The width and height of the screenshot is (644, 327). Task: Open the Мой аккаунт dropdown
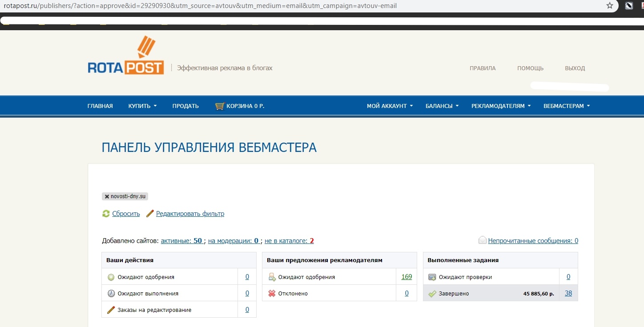coord(390,106)
